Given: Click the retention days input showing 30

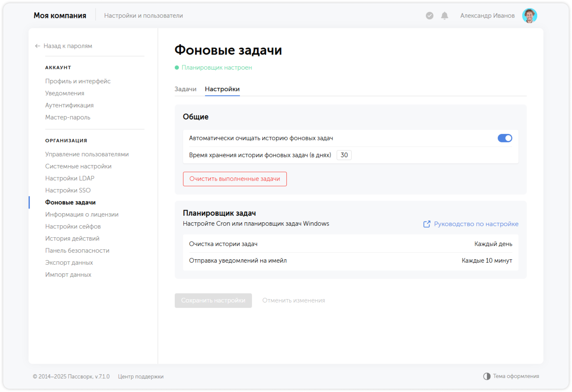Looking at the screenshot, I should click(x=344, y=155).
